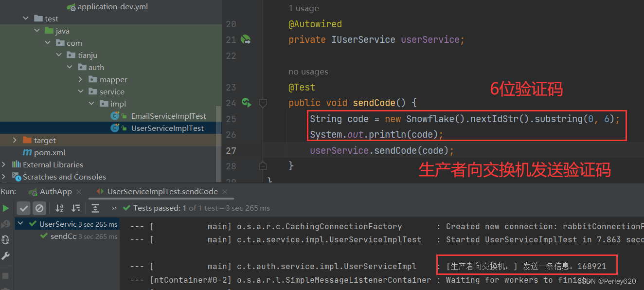The height and width of the screenshot is (290, 644).
Task: Show more run toolbar actions chevron
Action: point(114,208)
